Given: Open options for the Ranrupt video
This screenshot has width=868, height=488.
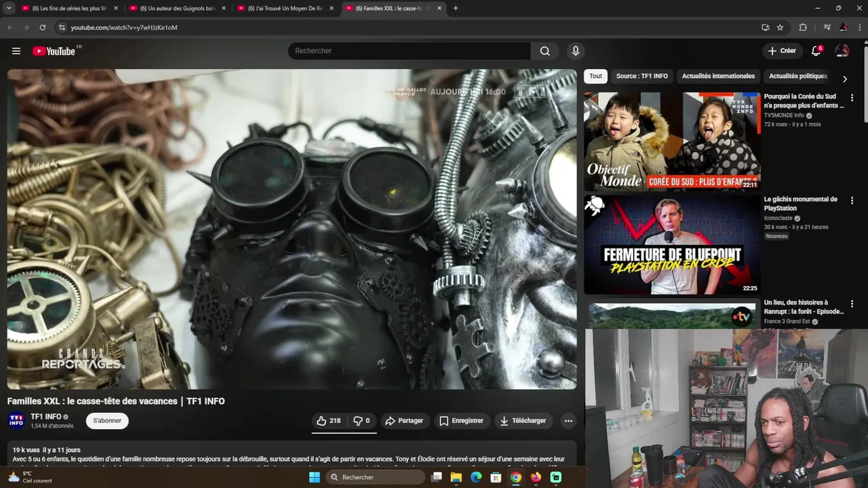Looking at the screenshot, I should coord(852,304).
